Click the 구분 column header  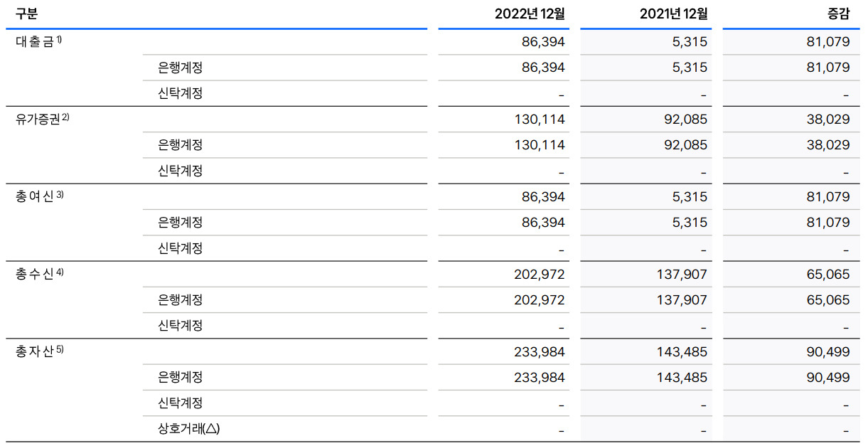[26, 14]
